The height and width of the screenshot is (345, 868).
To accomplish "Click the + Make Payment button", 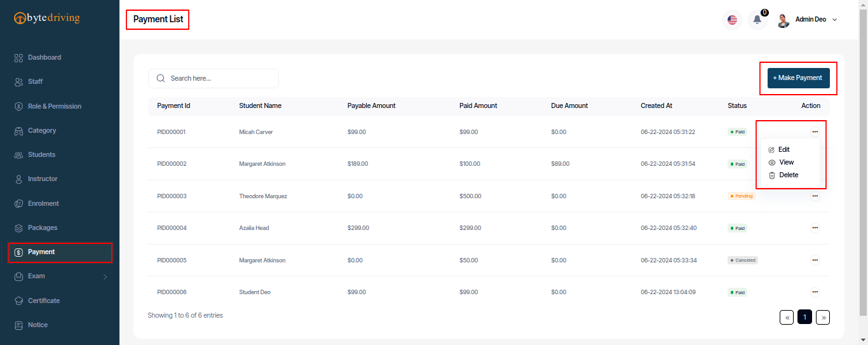I will click(798, 78).
